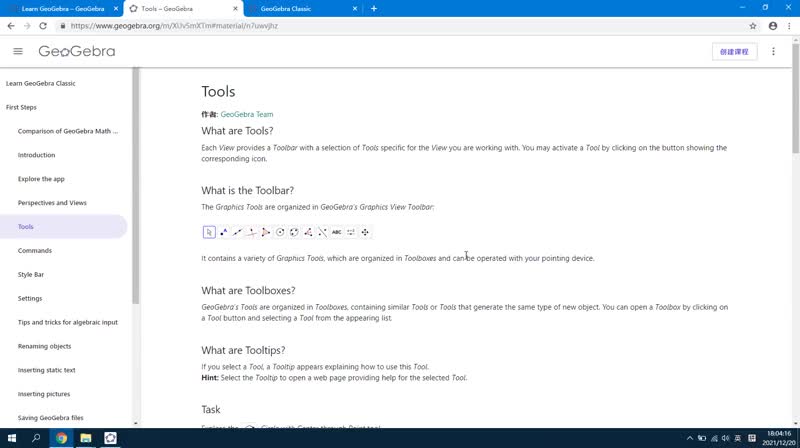800x448 pixels.
Task: Switch to the Learn GeoGebra – GeoGebra tab
Action: point(62,9)
